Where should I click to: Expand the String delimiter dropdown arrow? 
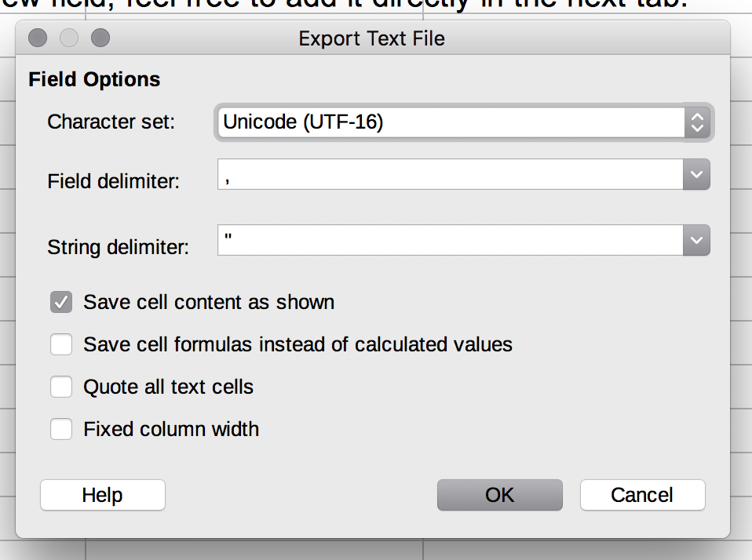pyautogui.click(x=696, y=240)
